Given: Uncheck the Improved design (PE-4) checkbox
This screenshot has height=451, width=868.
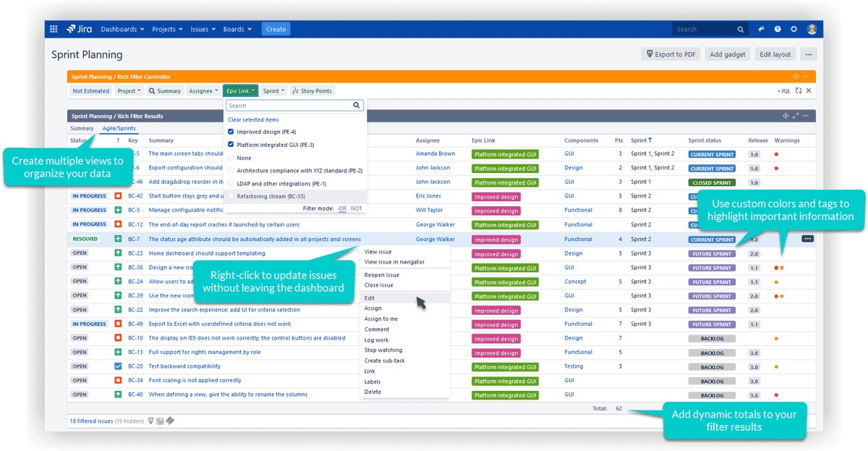Looking at the screenshot, I should [x=231, y=132].
